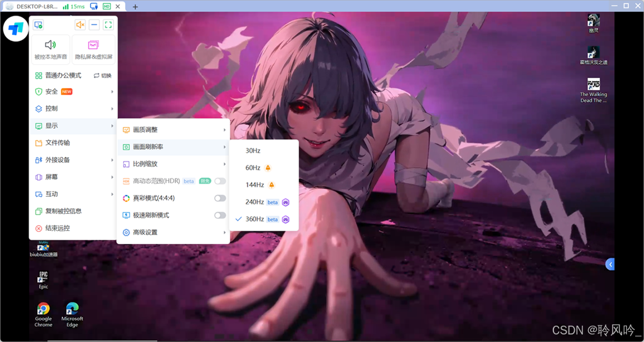644x342 pixels.
Task: Select the 144Hz refresh rate
Action: click(x=264, y=185)
